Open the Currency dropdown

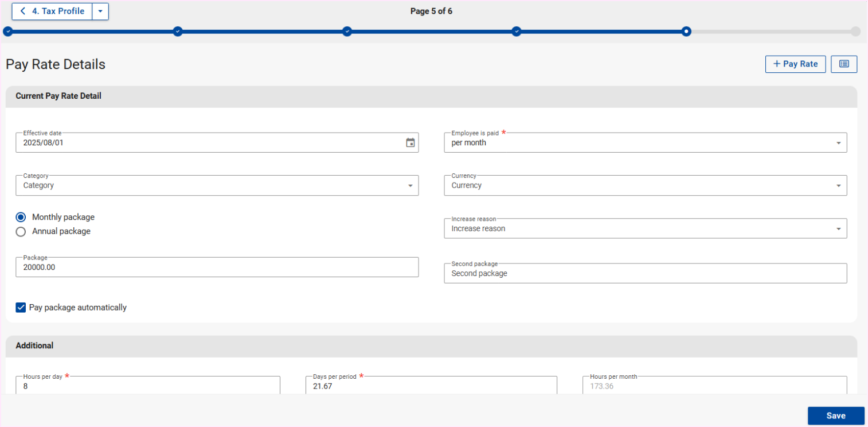point(645,185)
